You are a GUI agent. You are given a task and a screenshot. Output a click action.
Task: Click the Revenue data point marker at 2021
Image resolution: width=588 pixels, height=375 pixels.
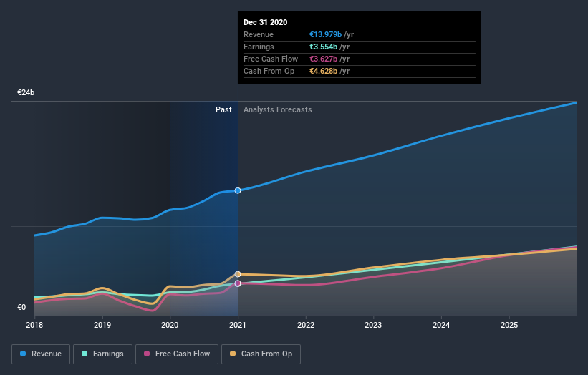click(x=238, y=190)
